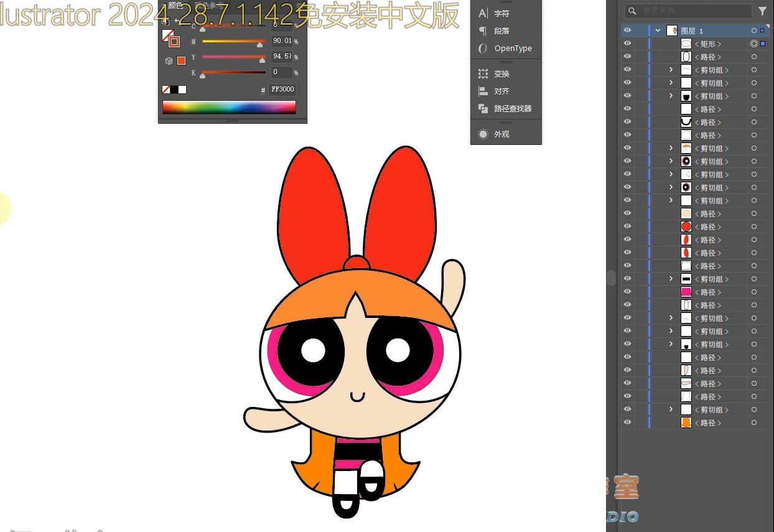
Task: Click the default fill and stroke icon
Action: (x=166, y=21)
